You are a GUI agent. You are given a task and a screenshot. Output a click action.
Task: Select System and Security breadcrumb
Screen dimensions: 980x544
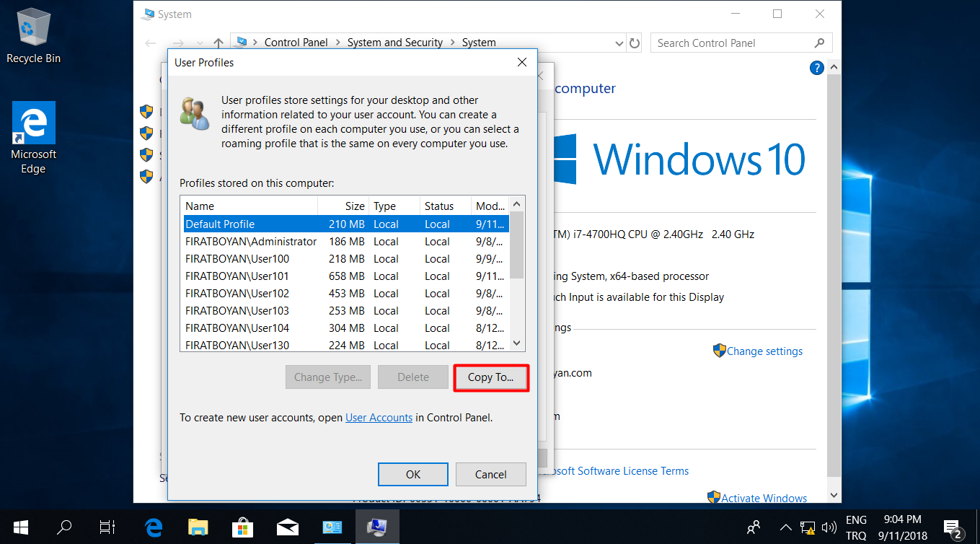395,43
